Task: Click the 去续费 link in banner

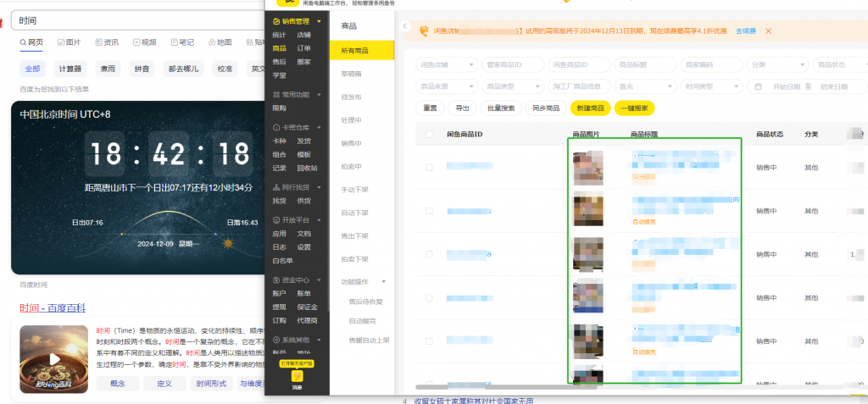Action: pyautogui.click(x=746, y=31)
